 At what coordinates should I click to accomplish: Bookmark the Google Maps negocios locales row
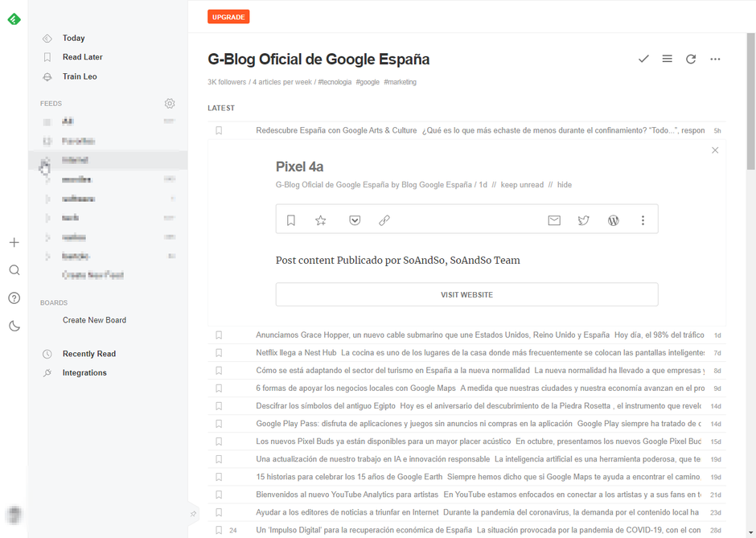219,388
